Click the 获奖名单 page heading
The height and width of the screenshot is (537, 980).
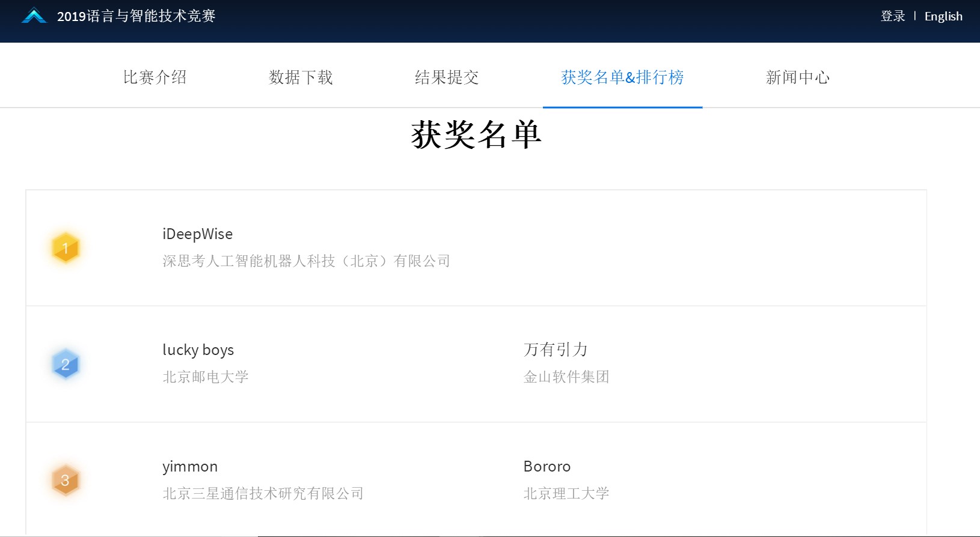(476, 135)
